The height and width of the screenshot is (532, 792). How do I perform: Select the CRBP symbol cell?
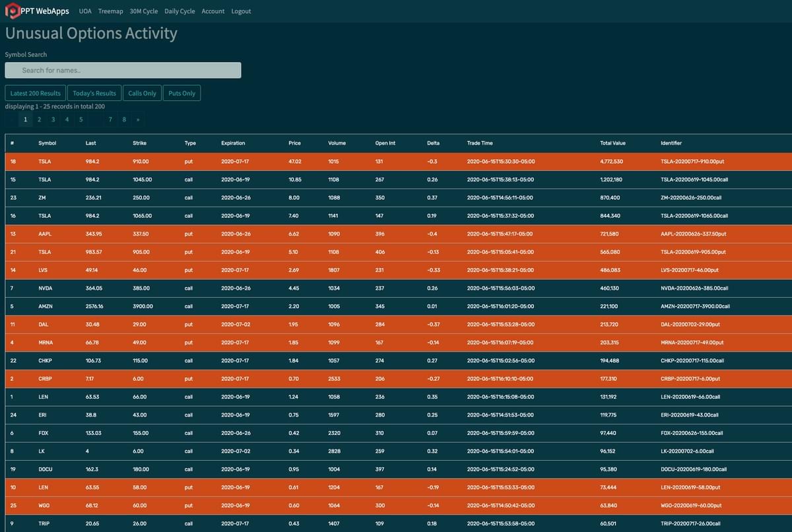click(46, 379)
